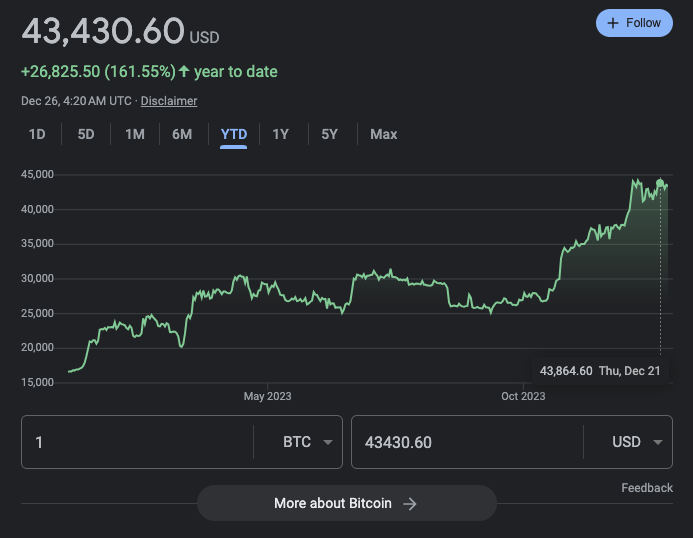The height and width of the screenshot is (538, 693).
Task: Choose the 1Y time range tab
Action: 281,134
